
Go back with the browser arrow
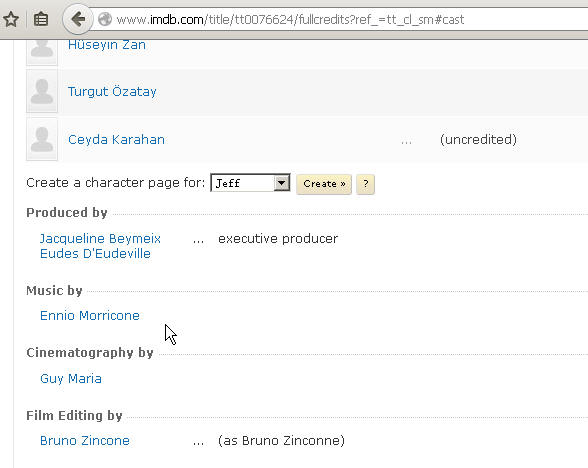[78, 19]
